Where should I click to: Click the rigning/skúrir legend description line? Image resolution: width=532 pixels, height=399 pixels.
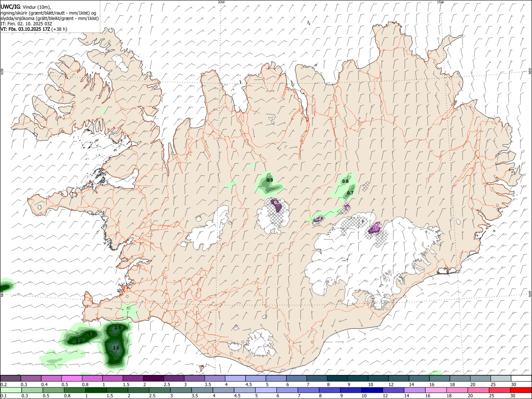(x=48, y=13)
